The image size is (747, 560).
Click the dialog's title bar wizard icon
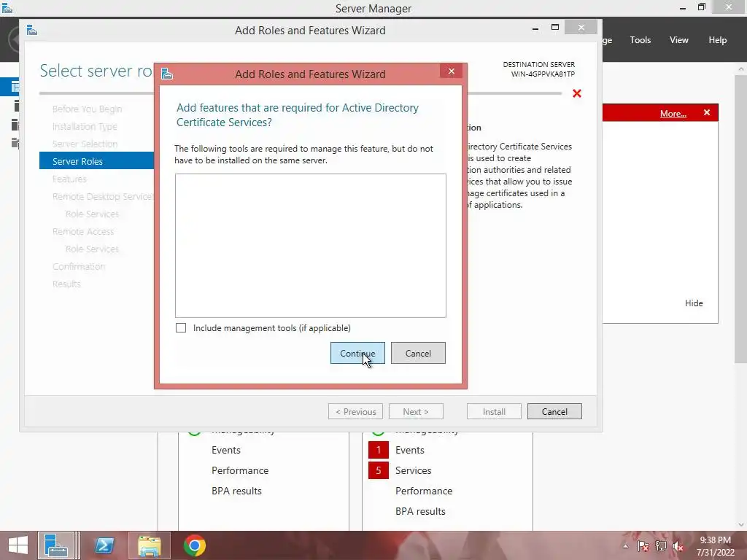pos(167,74)
